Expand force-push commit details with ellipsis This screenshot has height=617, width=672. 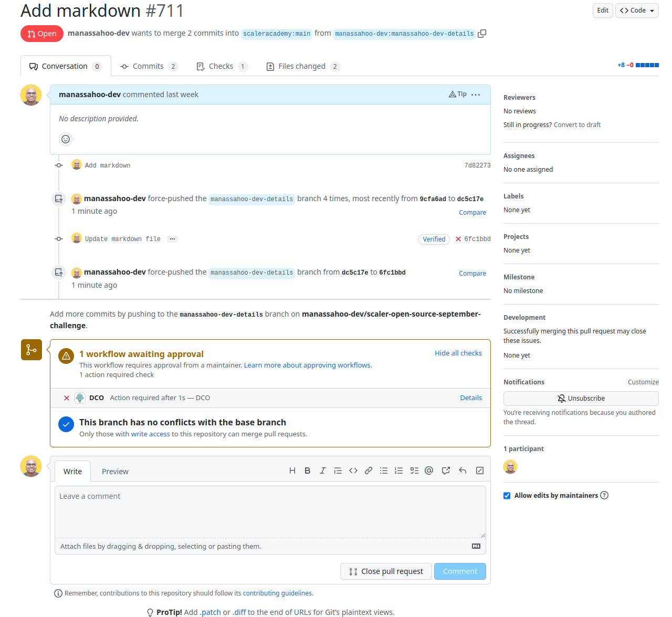coord(172,239)
